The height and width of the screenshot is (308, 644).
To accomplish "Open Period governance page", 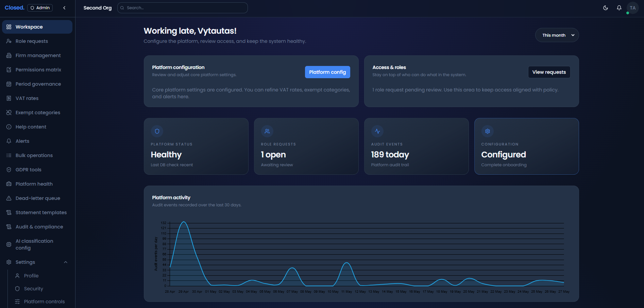I will 37,84.
